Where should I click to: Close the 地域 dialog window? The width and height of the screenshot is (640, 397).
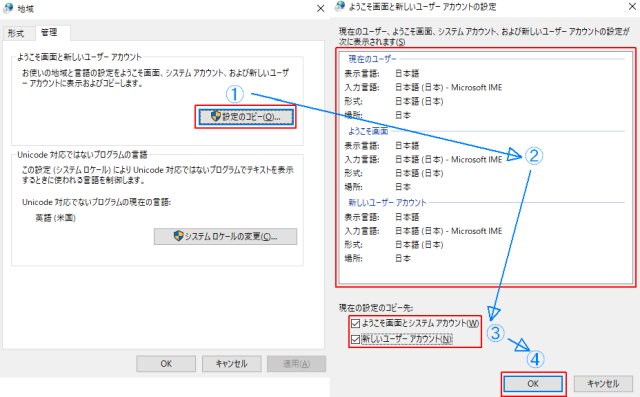tap(320, 8)
